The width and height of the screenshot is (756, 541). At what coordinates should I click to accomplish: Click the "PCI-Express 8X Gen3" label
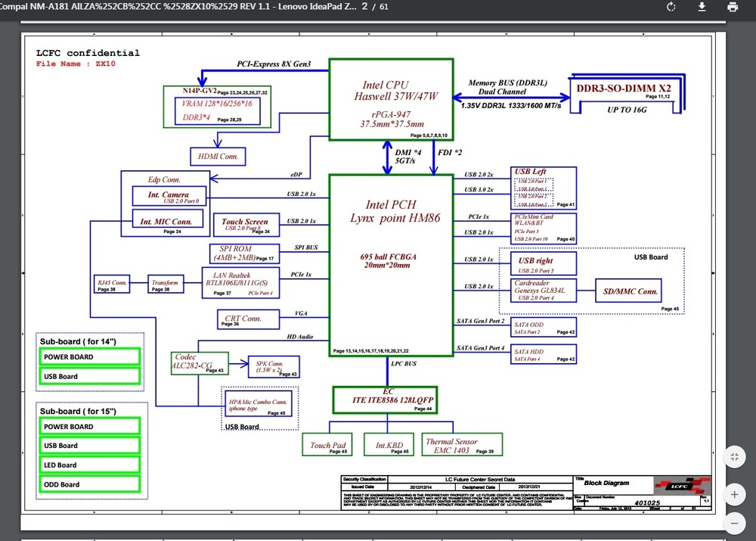274,64
